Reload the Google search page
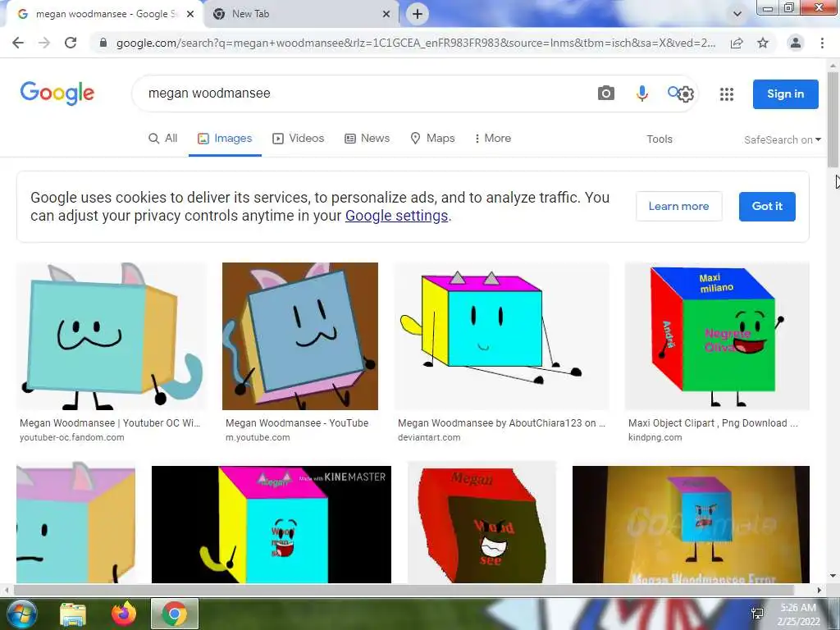Screen dimensions: 840x630 point(71,43)
